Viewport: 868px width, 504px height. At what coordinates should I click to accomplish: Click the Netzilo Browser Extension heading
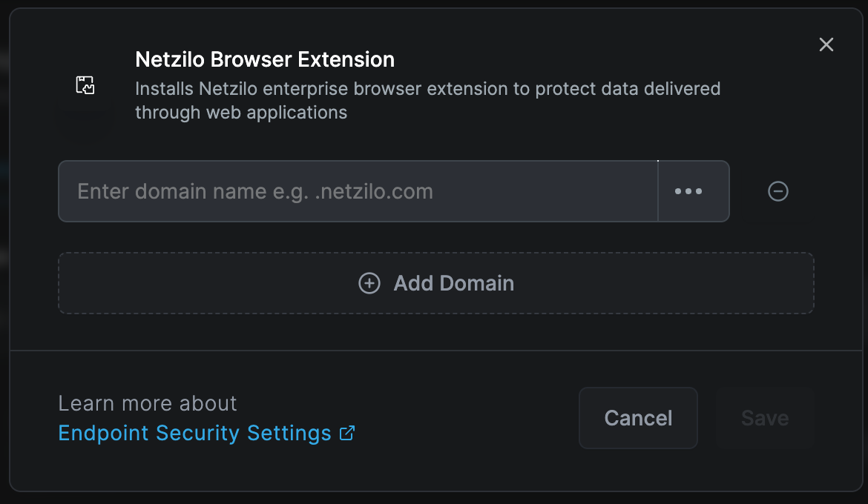(x=265, y=59)
